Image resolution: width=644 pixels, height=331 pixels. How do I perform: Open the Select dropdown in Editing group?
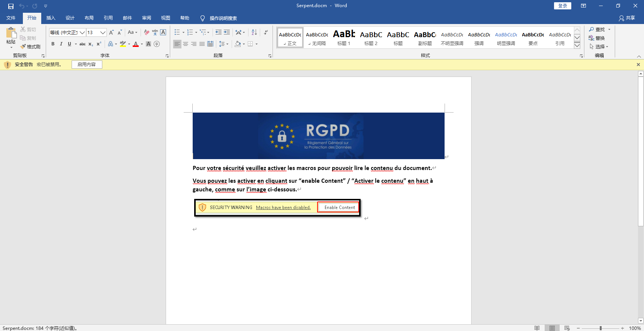599,47
